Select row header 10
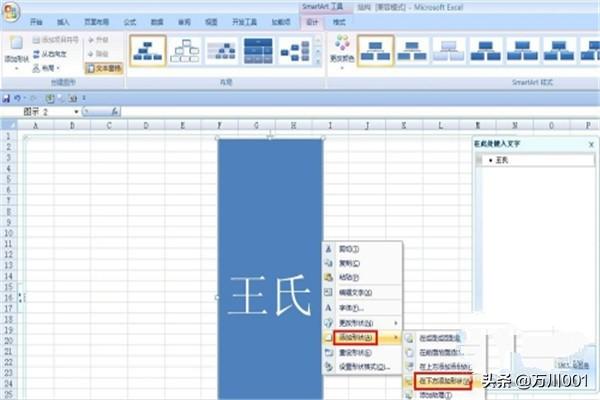This screenshot has height=400, width=600. click(8, 233)
